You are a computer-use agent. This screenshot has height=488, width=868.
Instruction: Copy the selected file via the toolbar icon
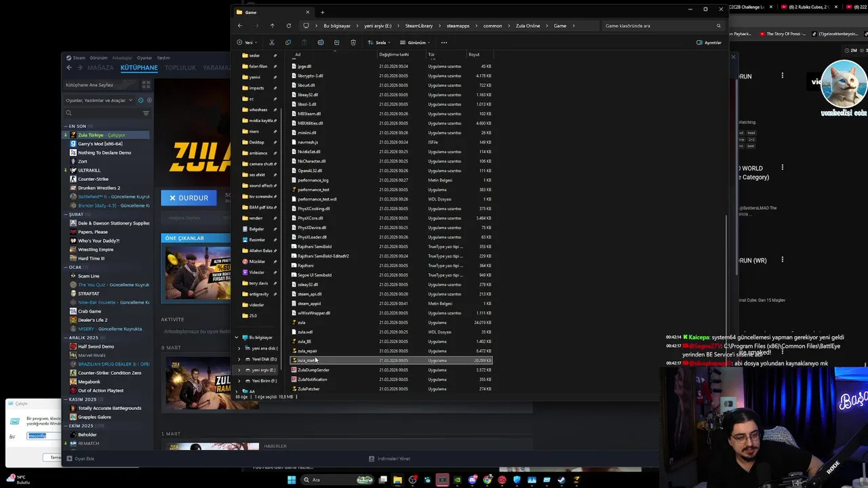[x=288, y=43]
